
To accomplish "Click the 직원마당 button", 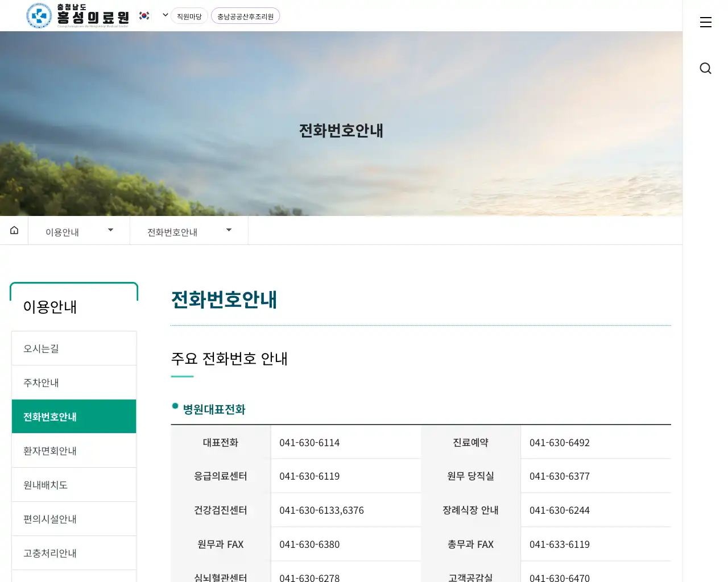I will pyautogui.click(x=189, y=16).
